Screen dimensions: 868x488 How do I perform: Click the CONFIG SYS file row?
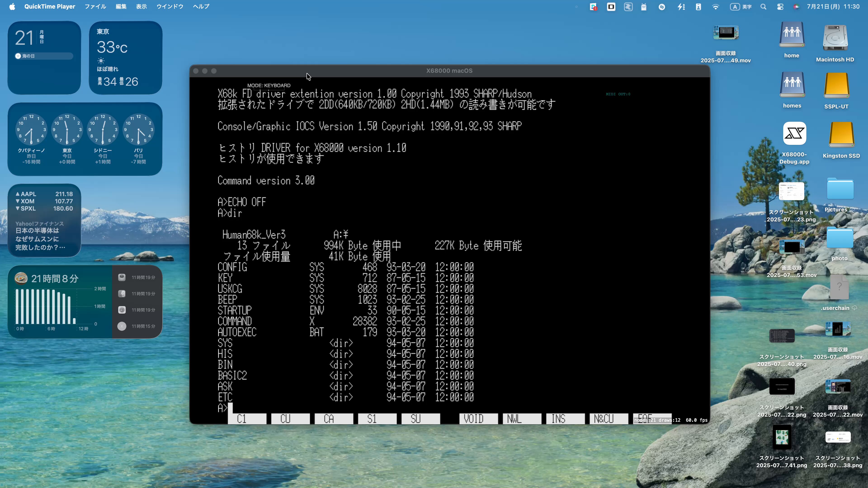346,267
